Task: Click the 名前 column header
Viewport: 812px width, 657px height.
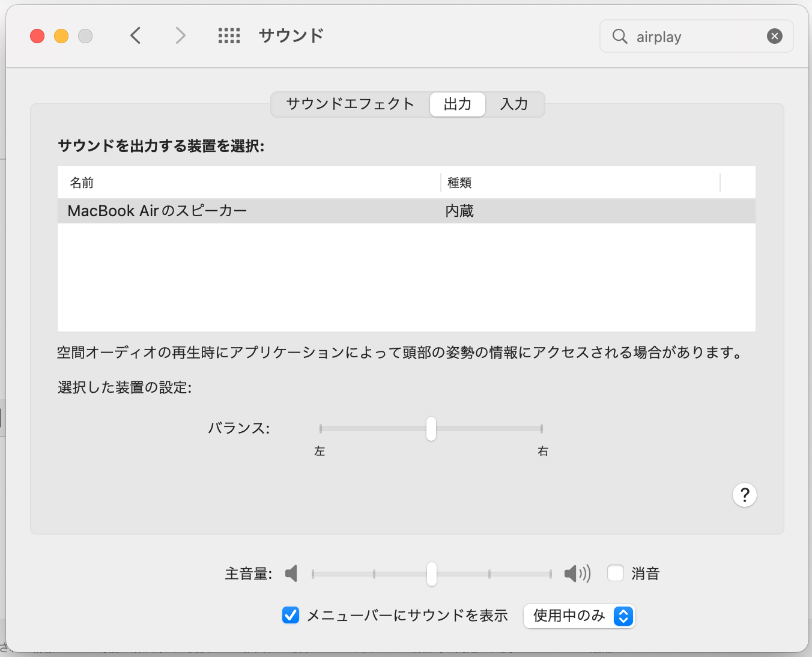Action: (82, 183)
